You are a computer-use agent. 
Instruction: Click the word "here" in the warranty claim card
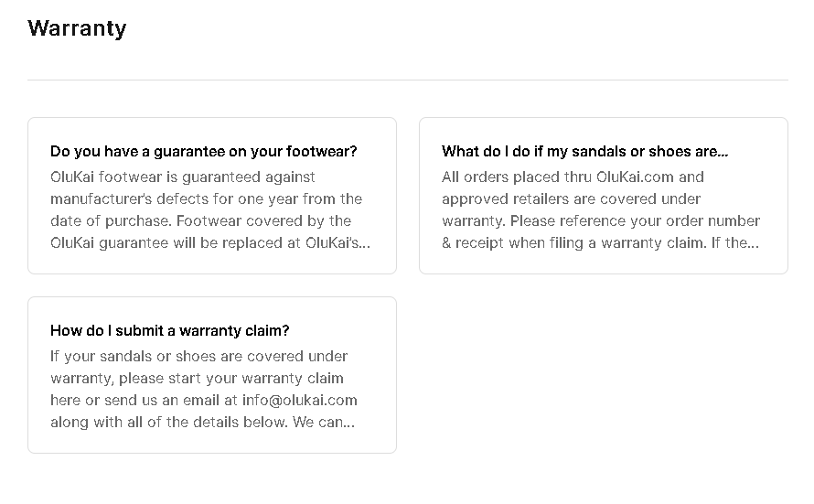pos(65,400)
